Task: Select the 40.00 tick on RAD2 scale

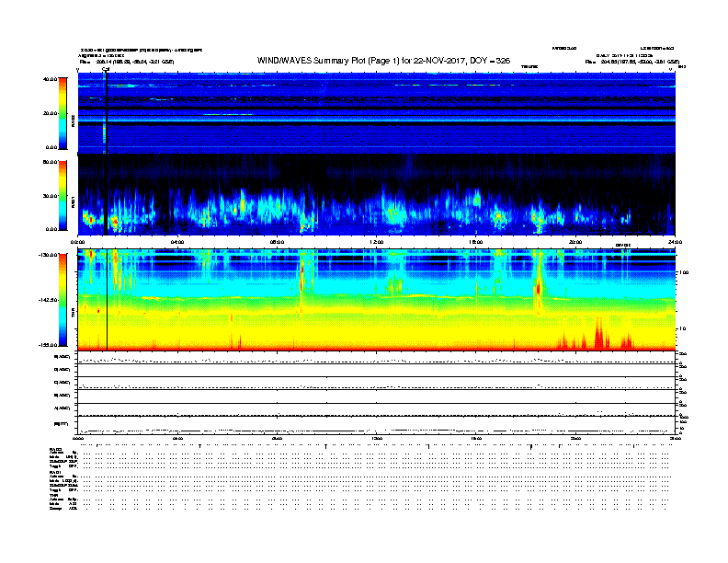Action: [x=50, y=79]
